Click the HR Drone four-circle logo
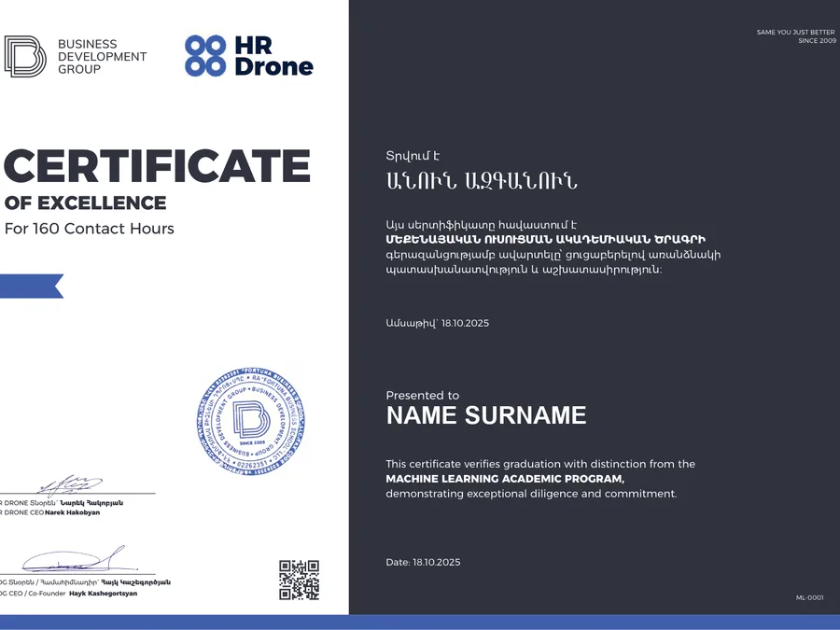This screenshot has width=840, height=630. pos(205,56)
